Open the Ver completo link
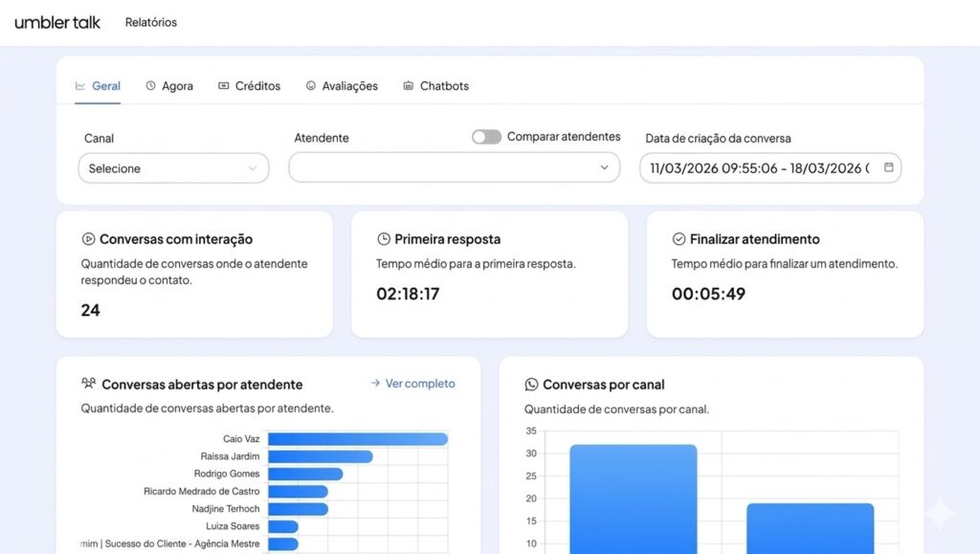The image size is (980, 554). [413, 384]
